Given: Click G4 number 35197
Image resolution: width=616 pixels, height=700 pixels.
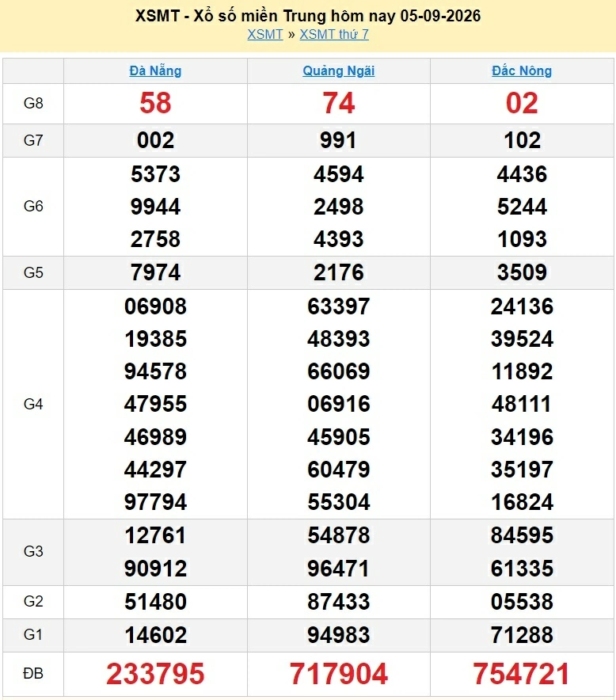Looking at the screenshot, I should point(522,470).
